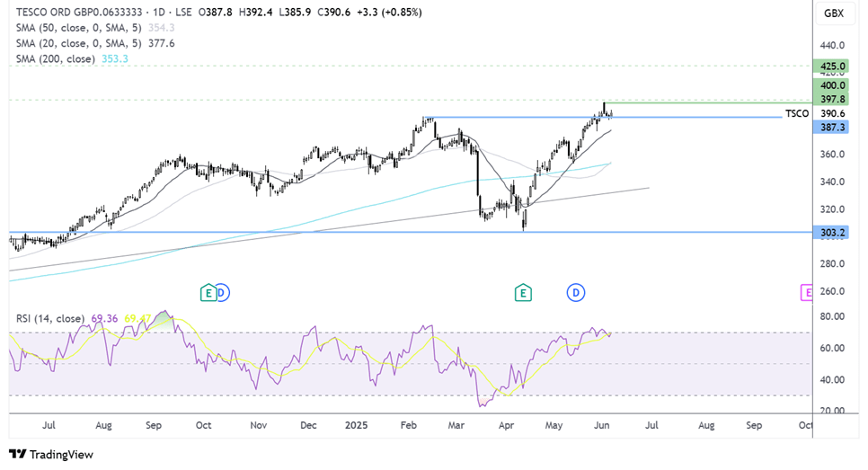Image resolution: width=868 pixels, height=470 pixels.
Task: Click the purple 69.36 RSI value
Action: tap(104, 318)
